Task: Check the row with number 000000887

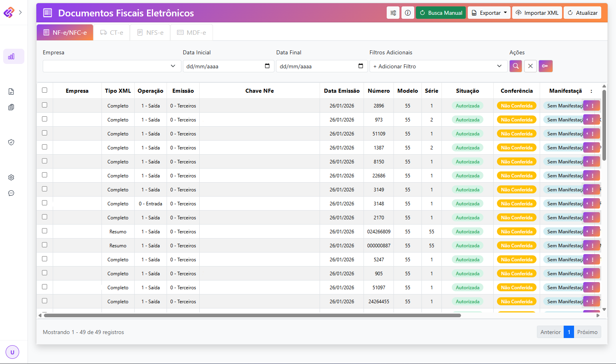Action: point(44,245)
